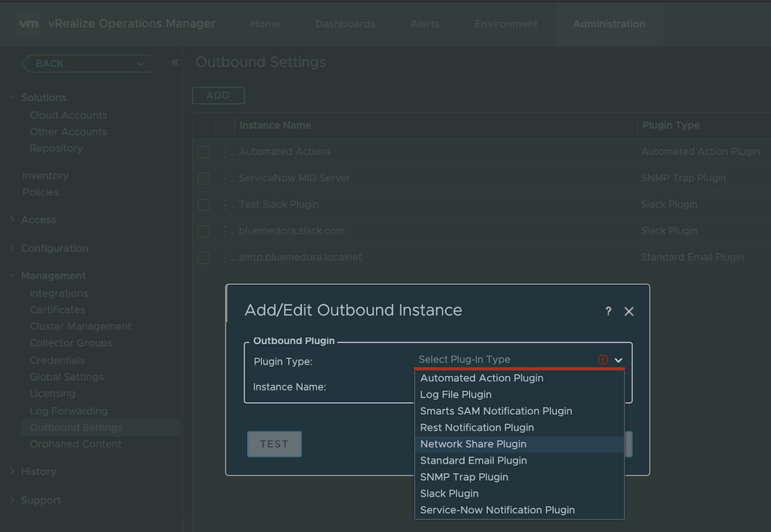The height and width of the screenshot is (532, 771).
Task: Open Log Forwarding in sidebar
Action: pyautogui.click(x=69, y=411)
